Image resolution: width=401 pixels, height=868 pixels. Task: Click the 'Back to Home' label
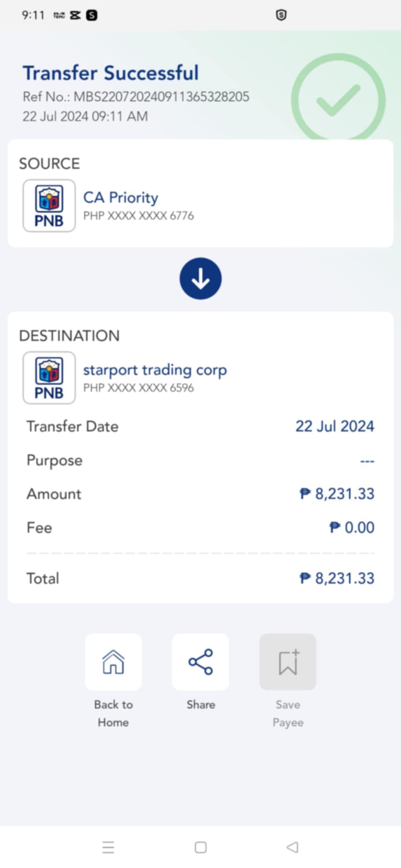click(113, 713)
